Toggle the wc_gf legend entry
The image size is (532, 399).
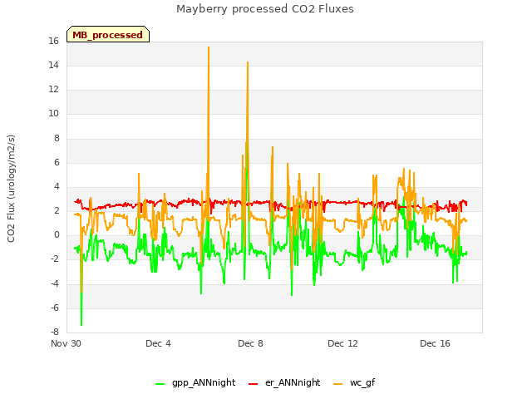click(x=354, y=382)
